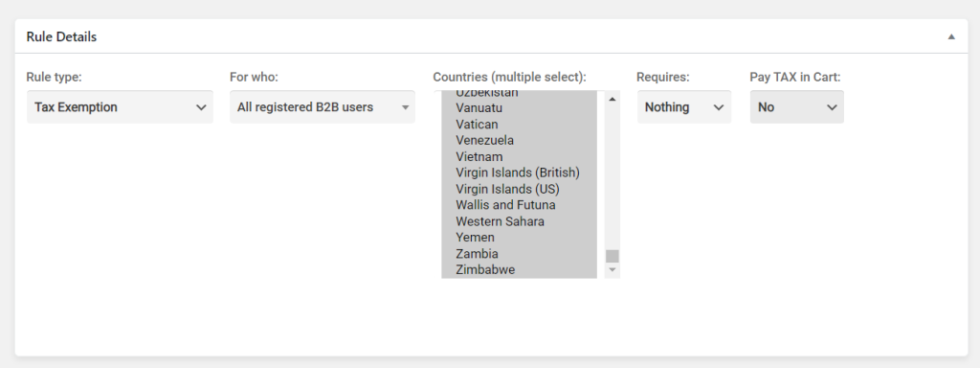Click the country list scroll down arrow
980x368 pixels.
[x=612, y=269]
